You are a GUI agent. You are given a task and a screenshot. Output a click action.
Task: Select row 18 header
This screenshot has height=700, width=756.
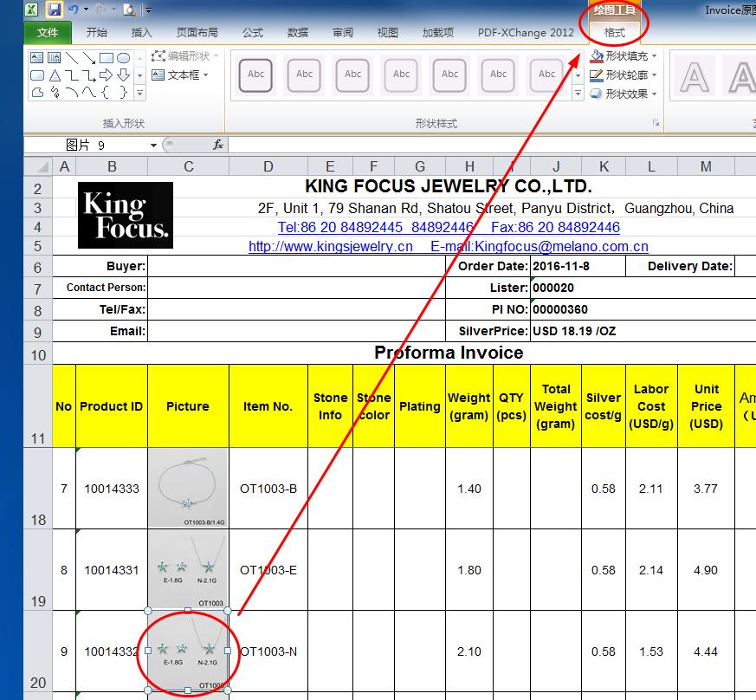coord(38,489)
